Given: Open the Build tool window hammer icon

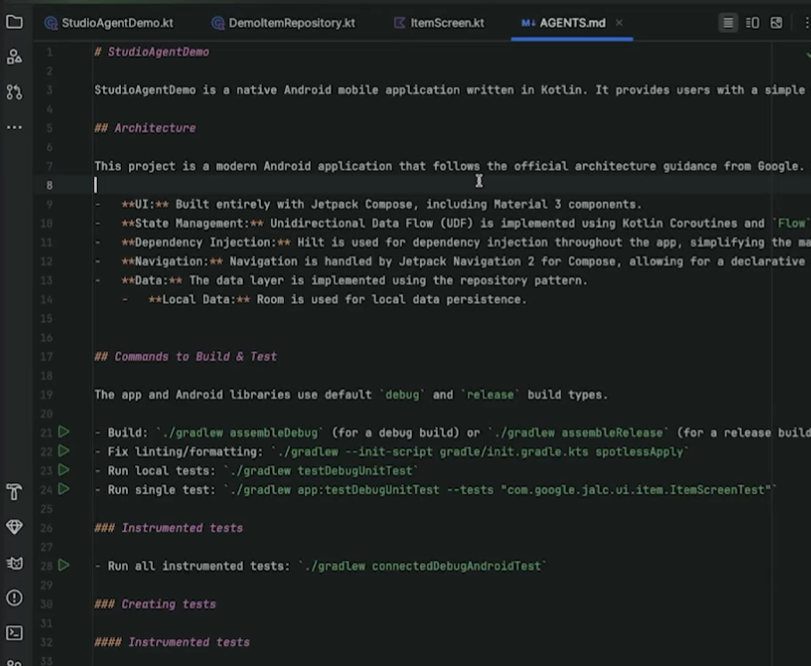Looking at the screenshot, I should point(14,493).
